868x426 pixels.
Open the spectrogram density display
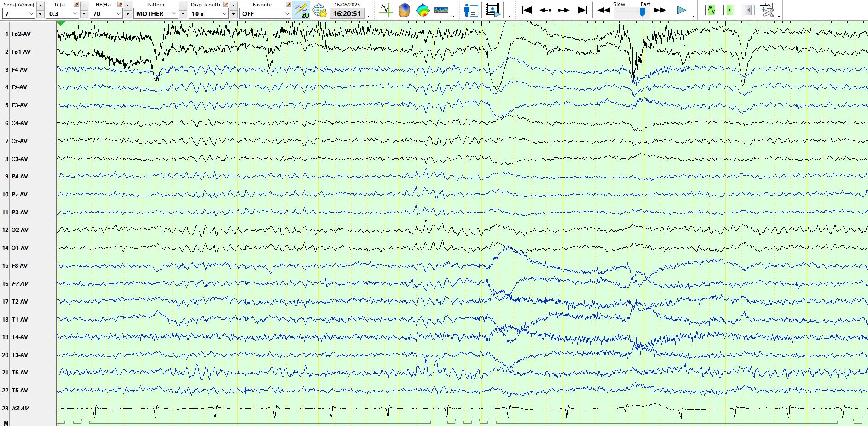point(441,10)
